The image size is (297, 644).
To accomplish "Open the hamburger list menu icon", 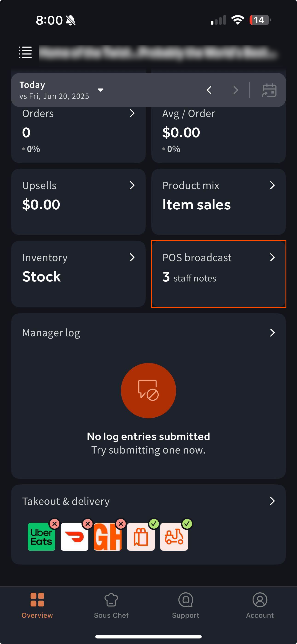I will [x=26, y=52].
